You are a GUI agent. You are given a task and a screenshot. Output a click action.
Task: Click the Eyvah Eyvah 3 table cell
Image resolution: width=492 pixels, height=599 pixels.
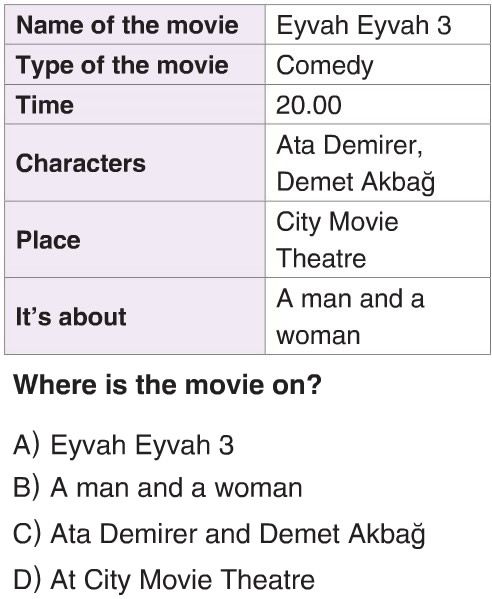click(x=378, y=25)
